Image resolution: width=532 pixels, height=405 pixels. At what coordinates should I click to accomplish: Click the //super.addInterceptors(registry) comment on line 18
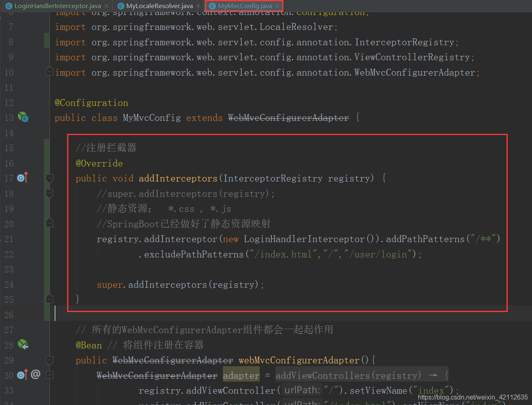[x=186, y=194]
